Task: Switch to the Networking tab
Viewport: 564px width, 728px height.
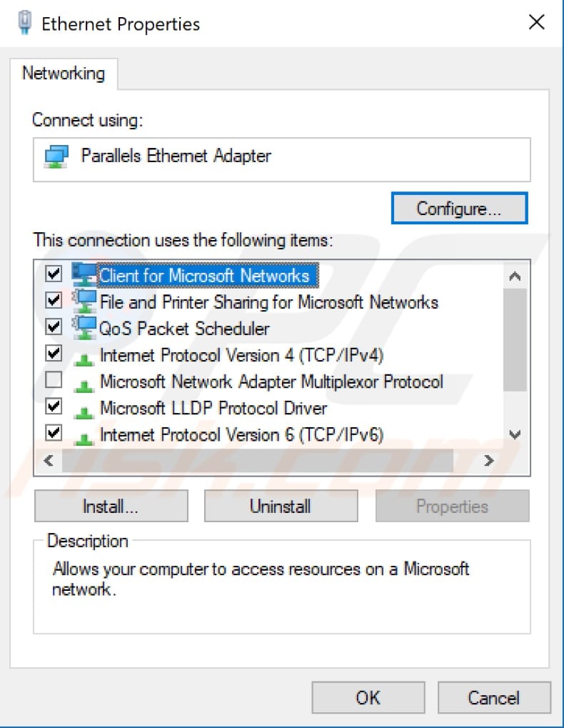Action: 64,74
